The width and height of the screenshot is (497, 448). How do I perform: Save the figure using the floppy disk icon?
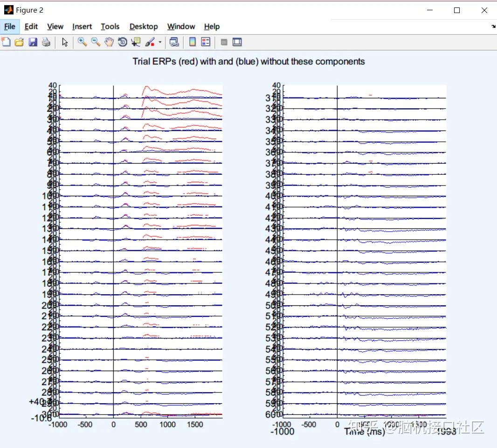(x=33, y=42)
